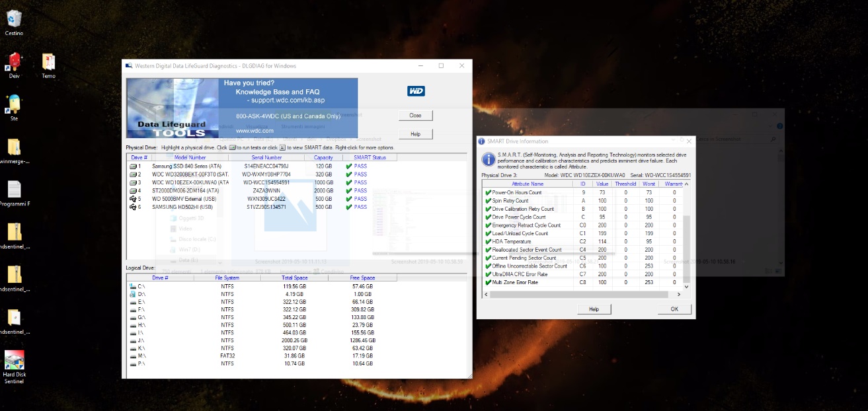The width and height of the screenshot is (868, 411).
Task: Click Threshold column header in SMART dialog
Action: click(x=625, y=184)
